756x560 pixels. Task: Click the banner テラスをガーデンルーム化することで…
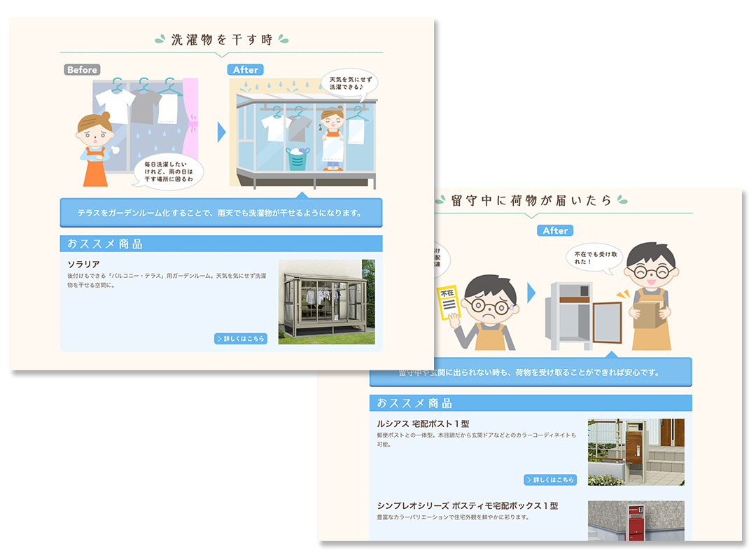click(x=221, y=212)
